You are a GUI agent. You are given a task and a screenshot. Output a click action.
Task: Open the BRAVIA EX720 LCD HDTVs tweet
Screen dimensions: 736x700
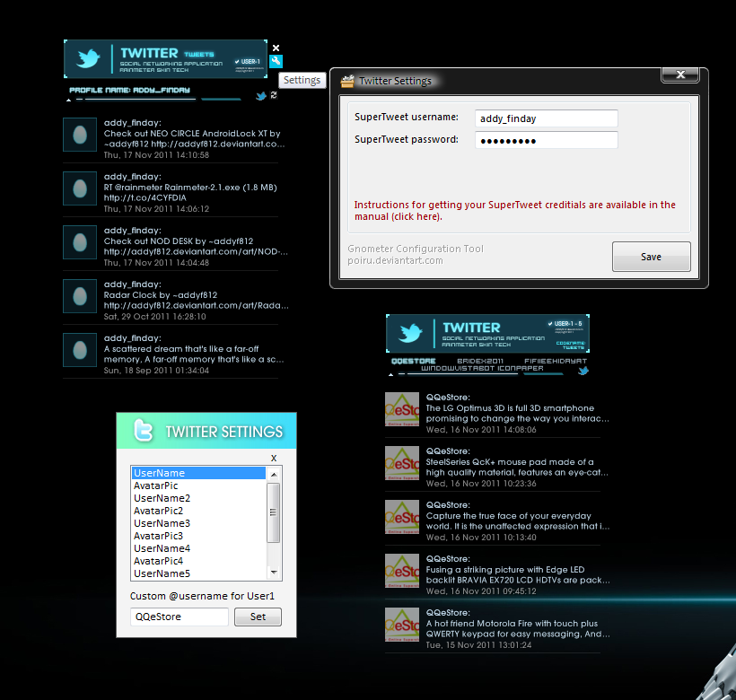pos(518,574)
